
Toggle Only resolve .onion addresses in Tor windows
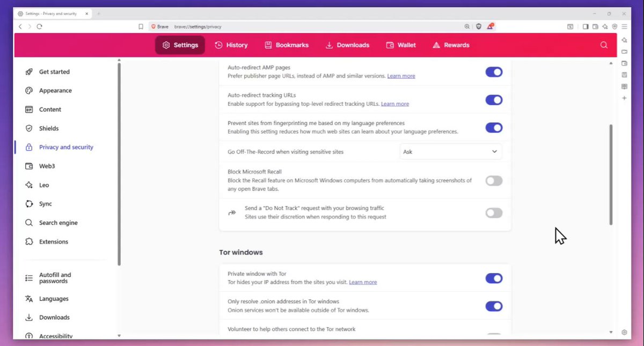pyautogui.click(x=494, y=306)
